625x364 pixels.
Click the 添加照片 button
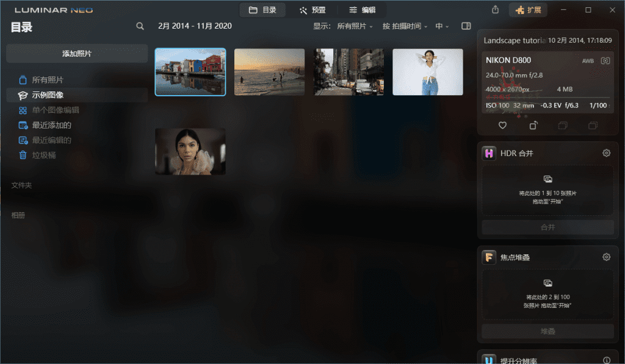[76, 54]
